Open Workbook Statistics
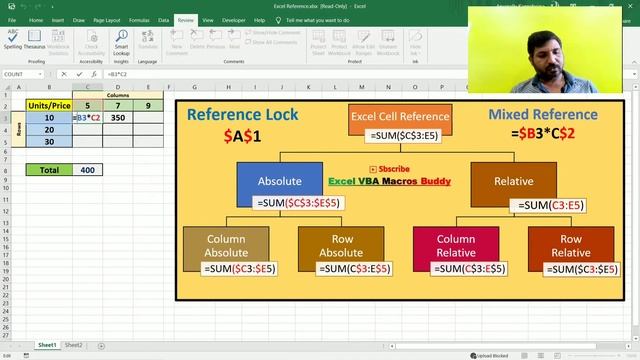This screenshot has width=640, height=360. pyautogui.click(x=58, y=42)
